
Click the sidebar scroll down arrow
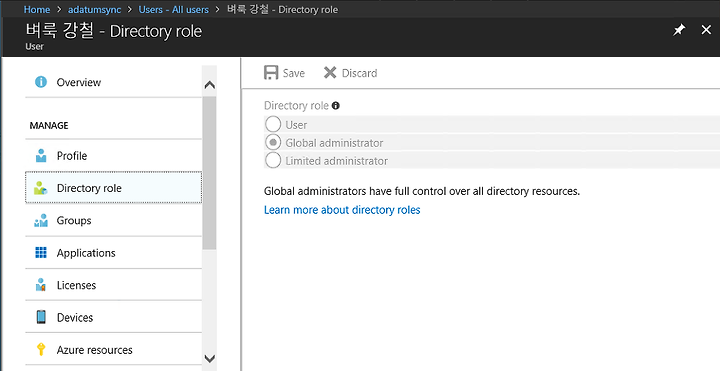coord(209,358)
